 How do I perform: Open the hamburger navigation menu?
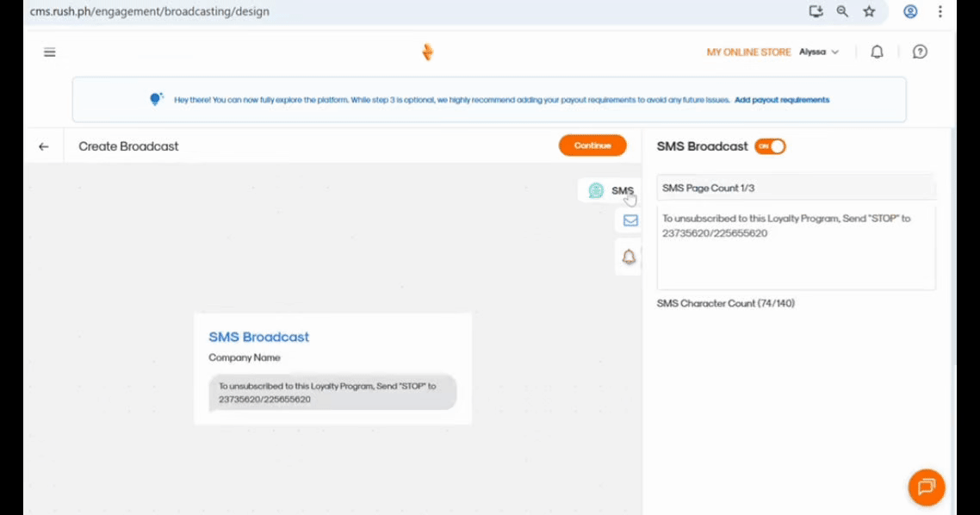50,53
